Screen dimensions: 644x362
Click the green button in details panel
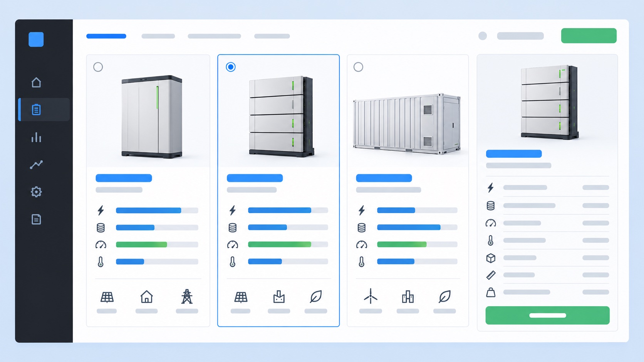pos(547,315)
